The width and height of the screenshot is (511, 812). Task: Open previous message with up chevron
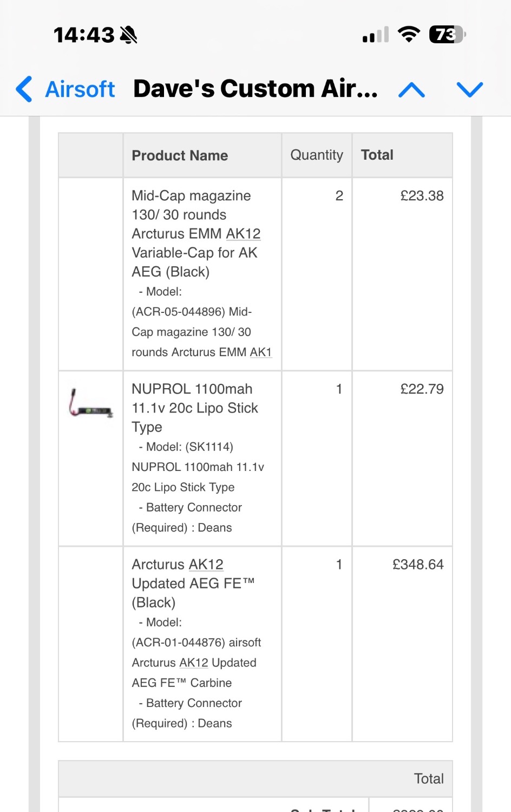[411, 89]
